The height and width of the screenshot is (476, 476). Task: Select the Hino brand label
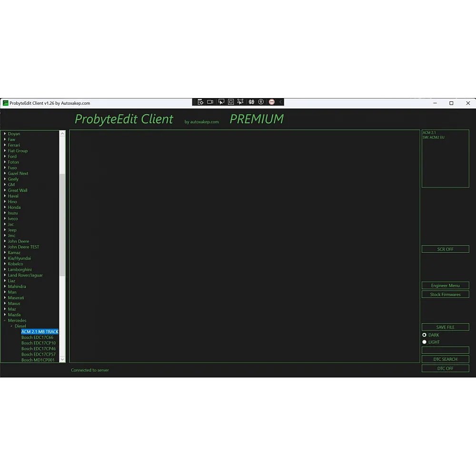(12, 201)
